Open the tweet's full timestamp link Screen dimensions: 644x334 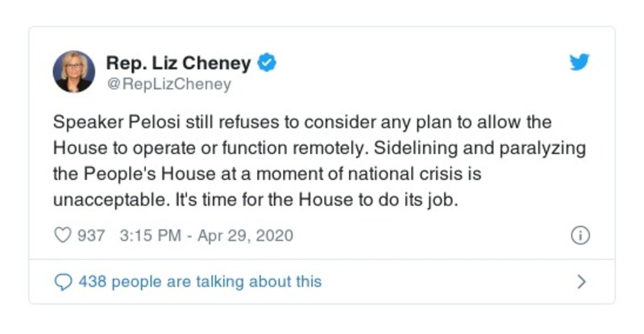point(206,236)
